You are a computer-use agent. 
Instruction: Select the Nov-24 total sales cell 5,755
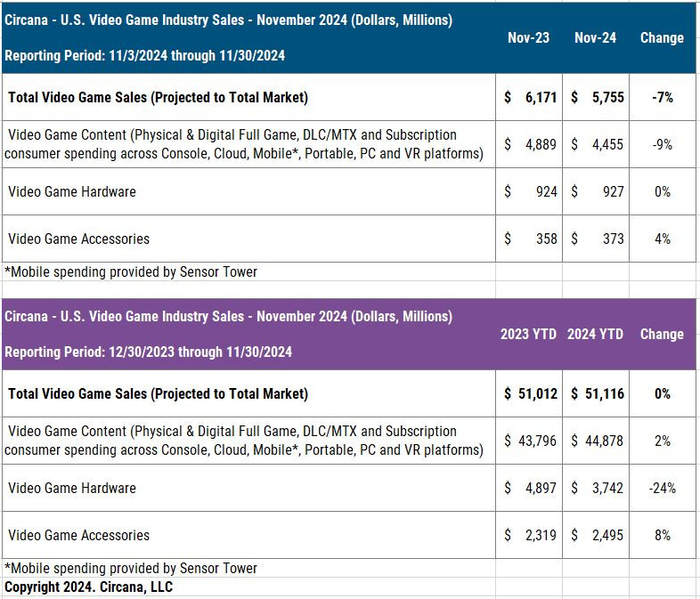(596, 97)
